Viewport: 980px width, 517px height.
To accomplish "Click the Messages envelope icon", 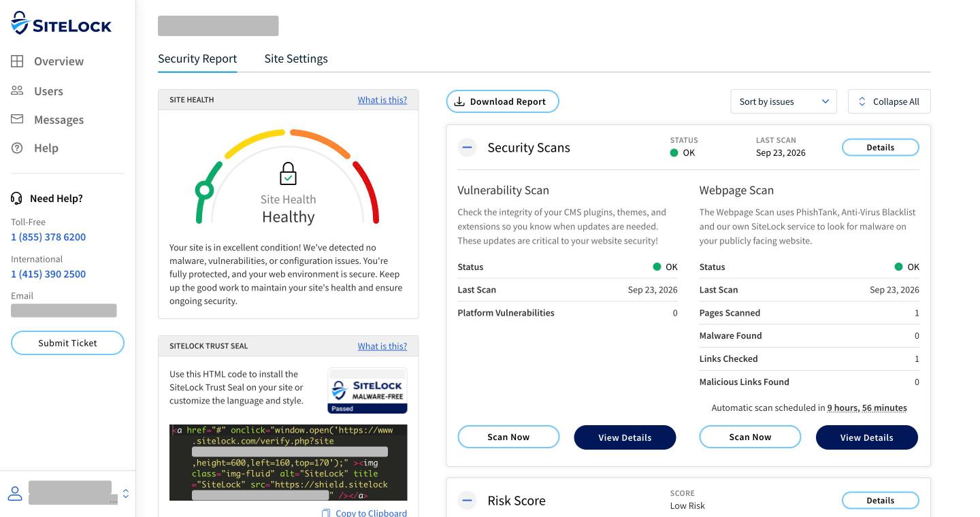I will 17,119.
